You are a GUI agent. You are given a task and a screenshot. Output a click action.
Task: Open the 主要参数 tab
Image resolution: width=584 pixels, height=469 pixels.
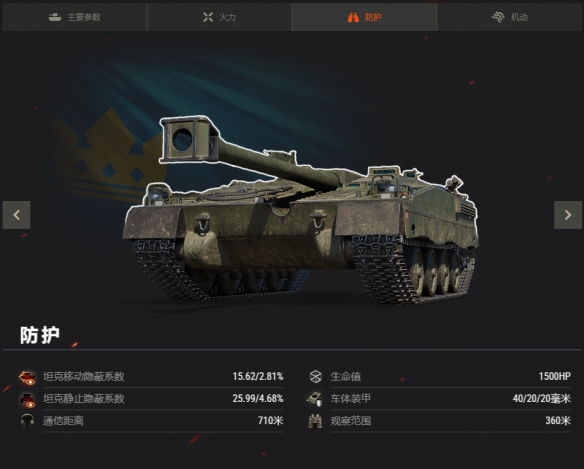[x=74, y=17]
